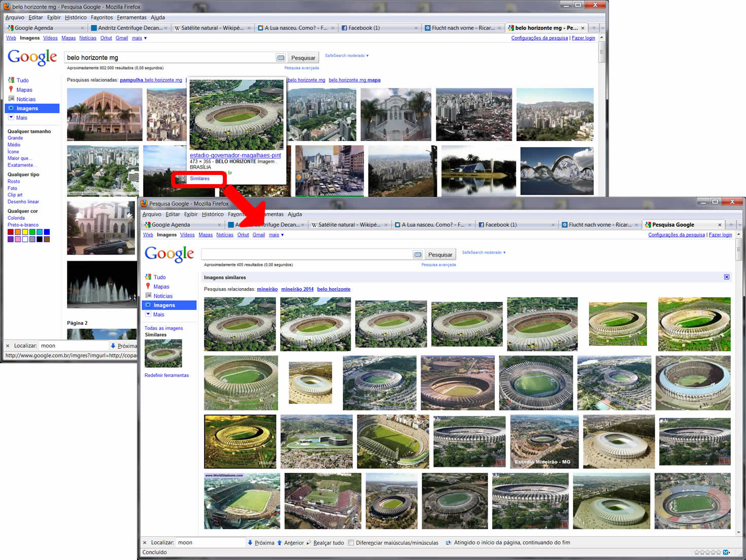Screen dimensions: 746x560
Task: Select Preto-e-branco color filter
Action: click(x=23, y=225)
